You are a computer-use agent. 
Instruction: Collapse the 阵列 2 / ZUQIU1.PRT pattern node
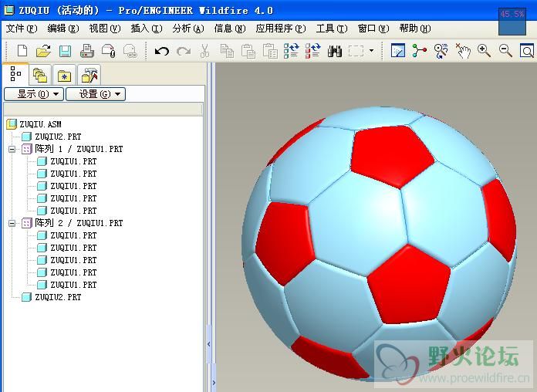pyautogui.click(x=12, y=224)
